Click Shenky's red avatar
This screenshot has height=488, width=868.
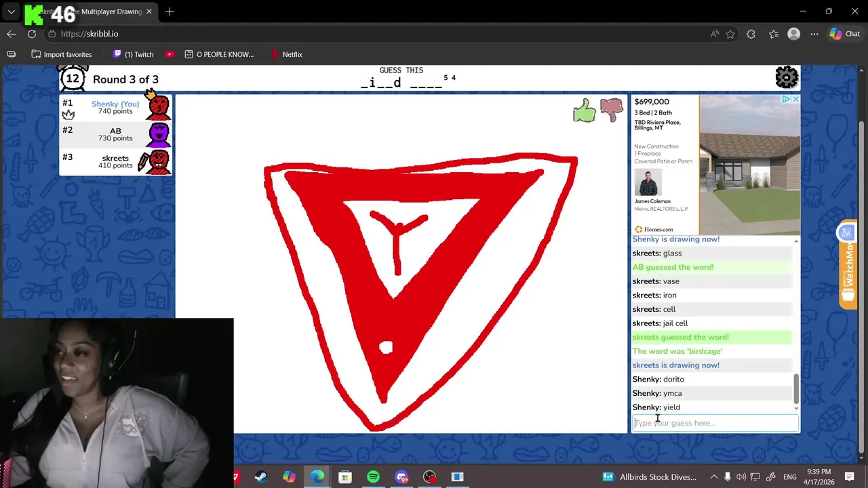(x=158, y=106)
